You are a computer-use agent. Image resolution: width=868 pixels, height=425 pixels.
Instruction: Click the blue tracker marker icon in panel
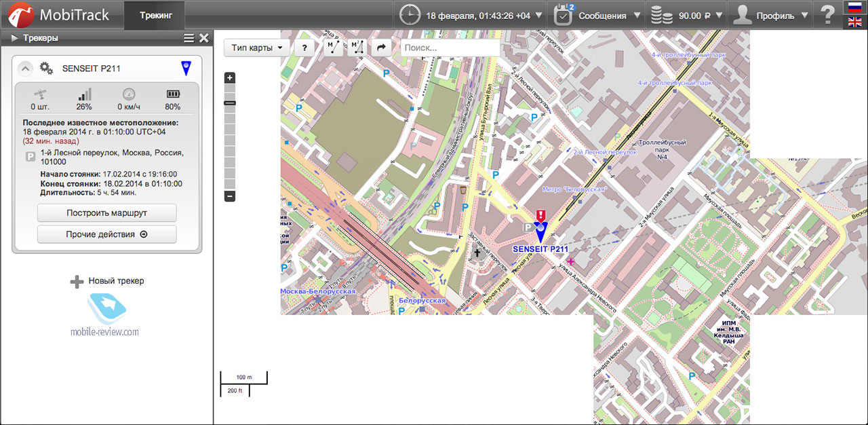pos(186,68)
